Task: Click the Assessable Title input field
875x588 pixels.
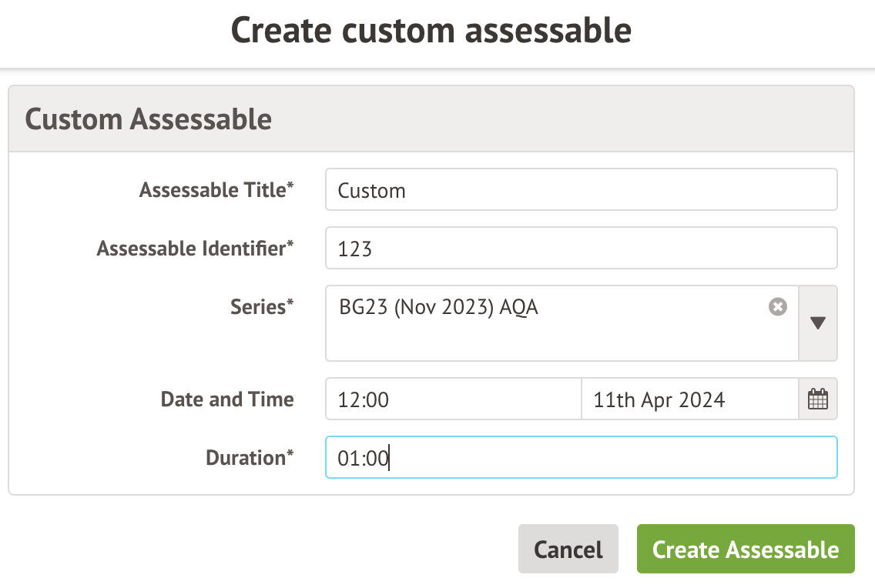Action: (581, 190)
